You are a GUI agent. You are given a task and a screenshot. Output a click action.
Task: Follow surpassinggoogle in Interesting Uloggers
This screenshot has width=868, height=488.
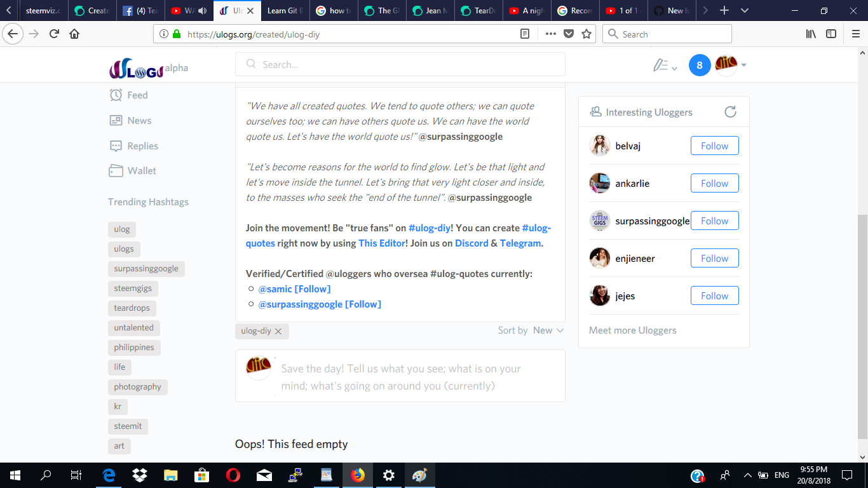[715, 221]
